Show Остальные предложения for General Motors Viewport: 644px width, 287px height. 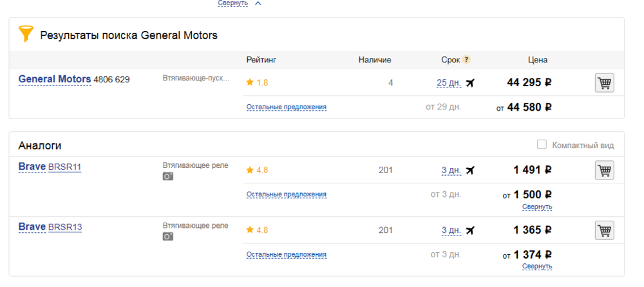287,107
